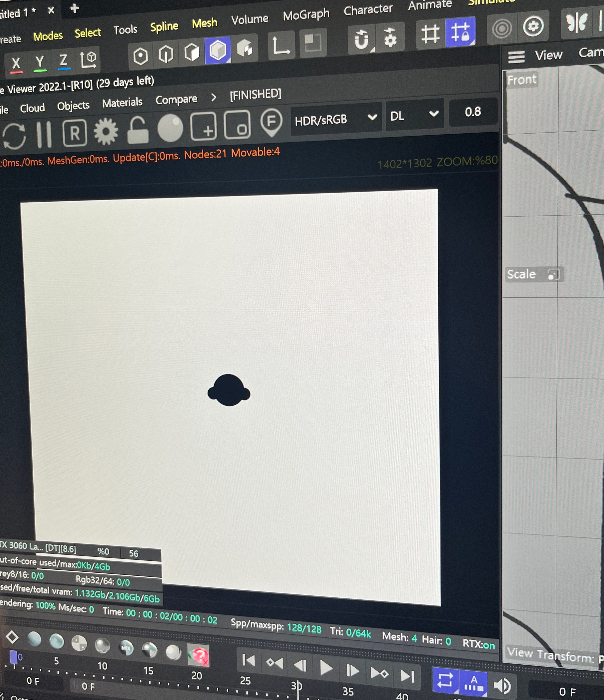The height and width of the screenshot is (700, 604).
Task: Click the Viewport Solo square icon
Action: tap(313, 43)
